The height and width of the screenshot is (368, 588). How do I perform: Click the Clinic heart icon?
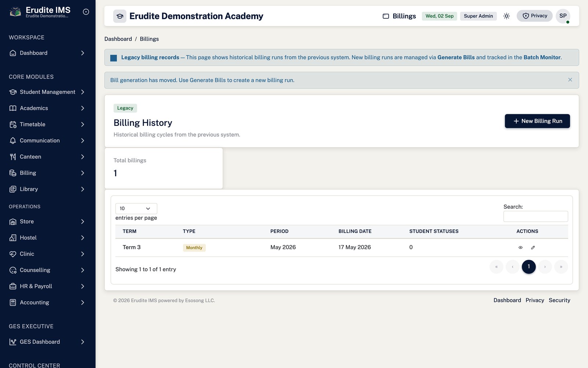[13, 254]
